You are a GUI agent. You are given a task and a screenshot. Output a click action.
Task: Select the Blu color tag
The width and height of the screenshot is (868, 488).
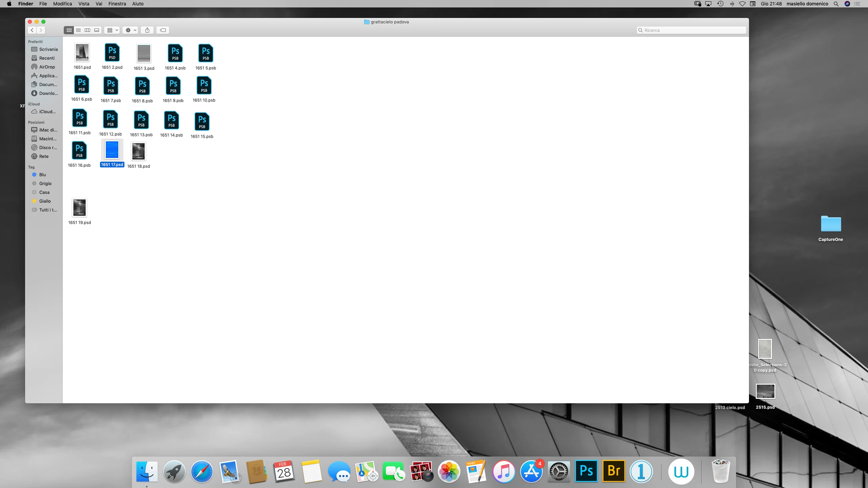(x=42, y=175)
